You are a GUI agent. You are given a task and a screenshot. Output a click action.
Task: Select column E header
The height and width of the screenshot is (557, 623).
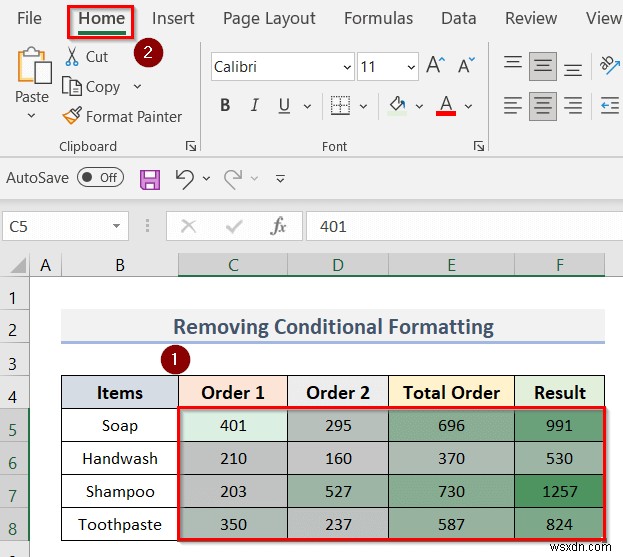click(x=451, y=265)
